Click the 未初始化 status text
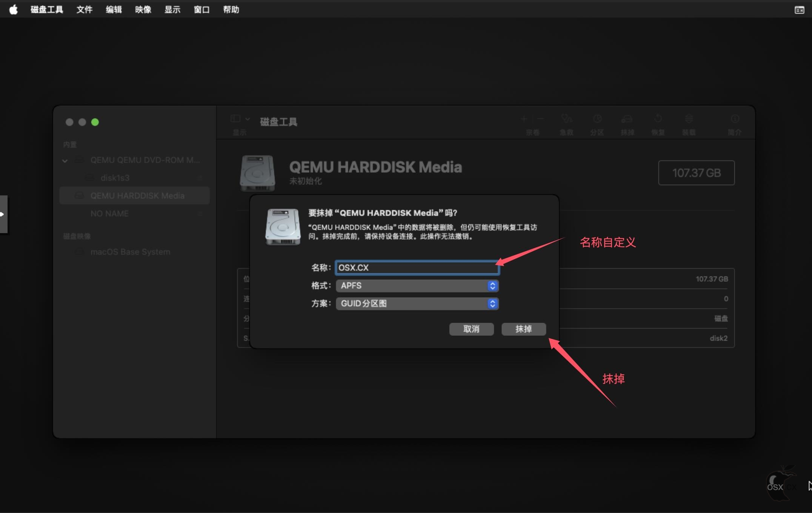Image resolution: width=812 pixels, height=513 pixels. [305, 181]
